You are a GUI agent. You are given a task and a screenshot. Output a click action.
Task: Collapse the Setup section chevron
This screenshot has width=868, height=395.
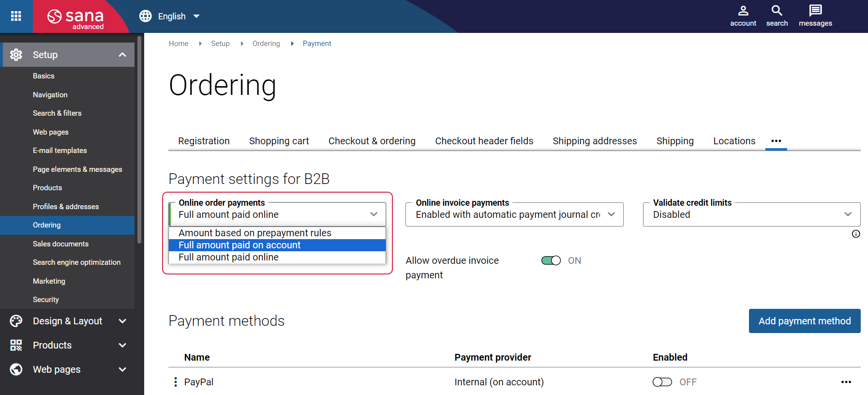pyautogui.click(x=122, y=55)
